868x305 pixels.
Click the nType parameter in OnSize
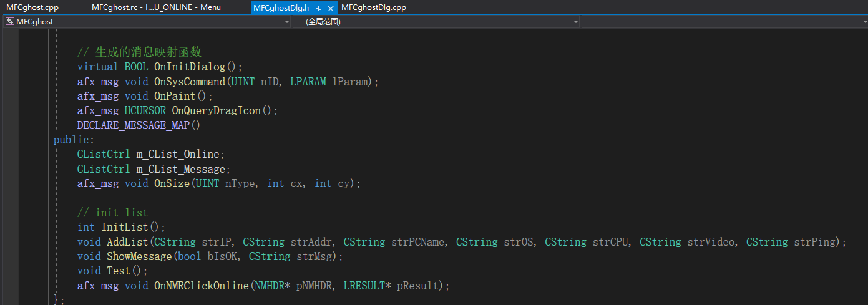240,183
